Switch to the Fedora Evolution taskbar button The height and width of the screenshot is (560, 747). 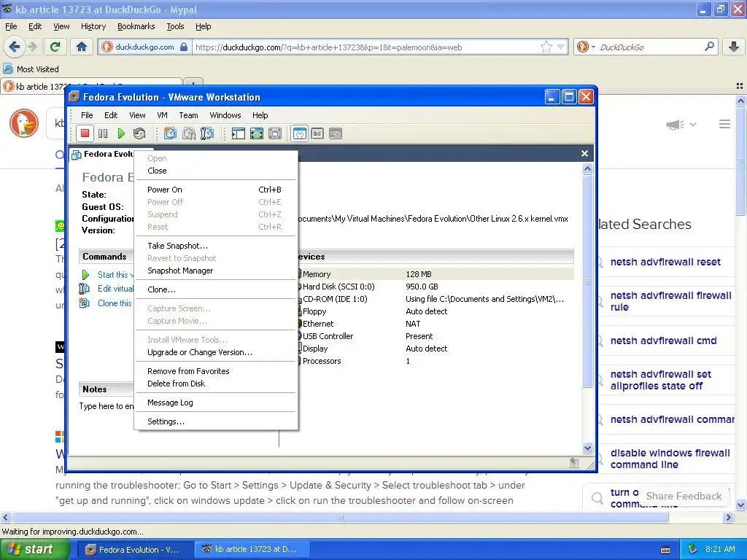pos(133,550)
